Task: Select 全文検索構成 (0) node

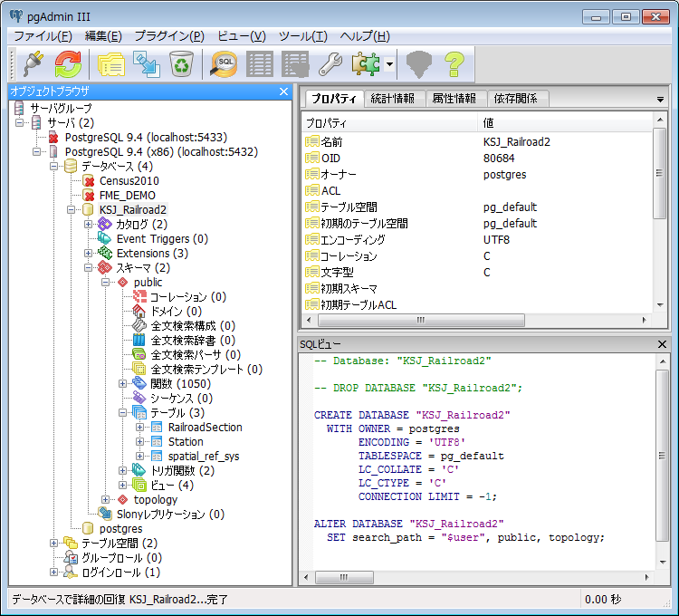Action: coord(193,326)
